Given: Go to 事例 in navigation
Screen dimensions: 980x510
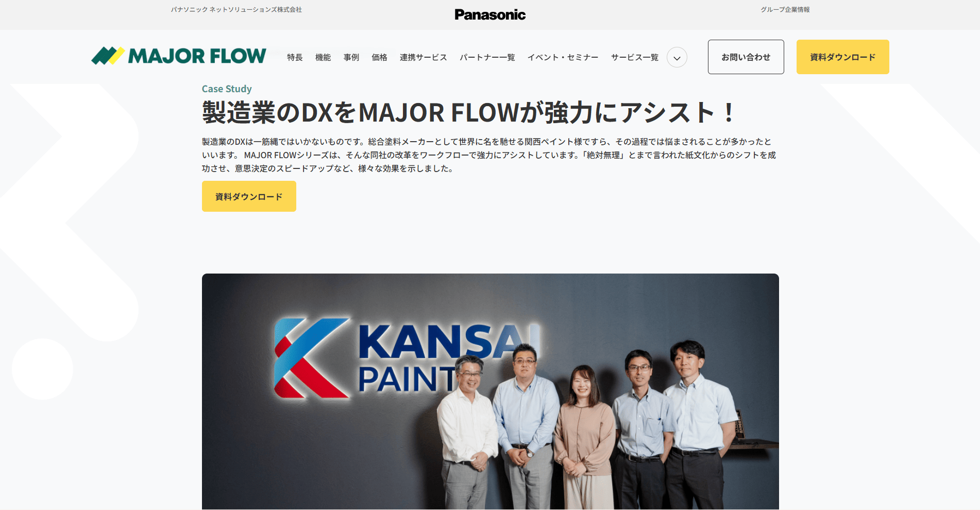Looking at the screenshot, I should 351,57.
